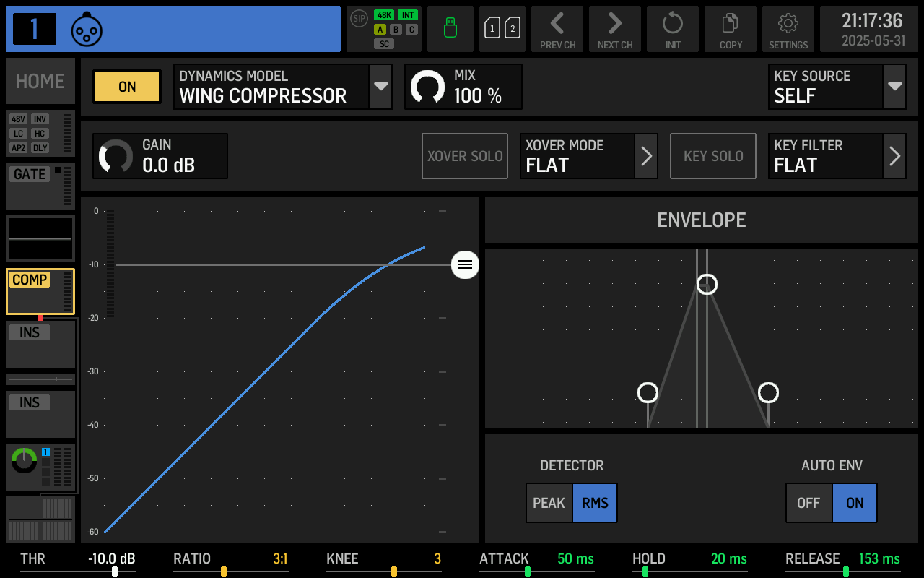Turn the compressor ON toggle off
924x578 pixels.
tap(126, 87)
